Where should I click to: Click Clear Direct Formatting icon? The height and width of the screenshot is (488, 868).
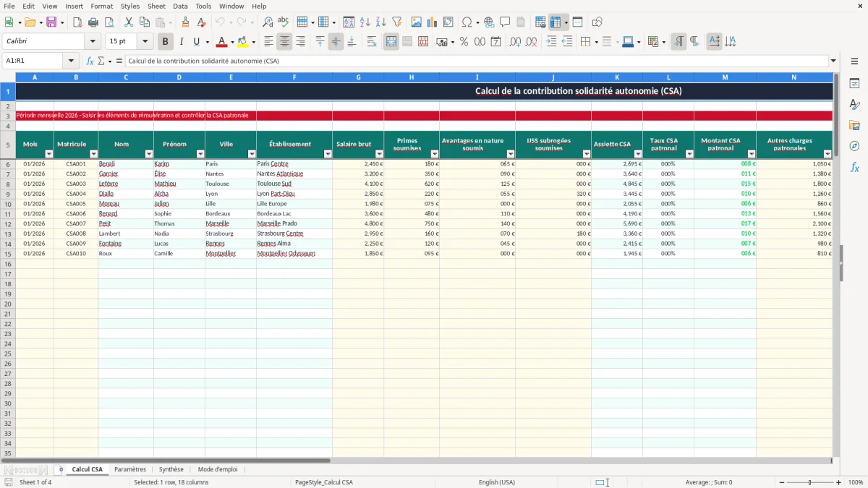(x=201, y=22)
